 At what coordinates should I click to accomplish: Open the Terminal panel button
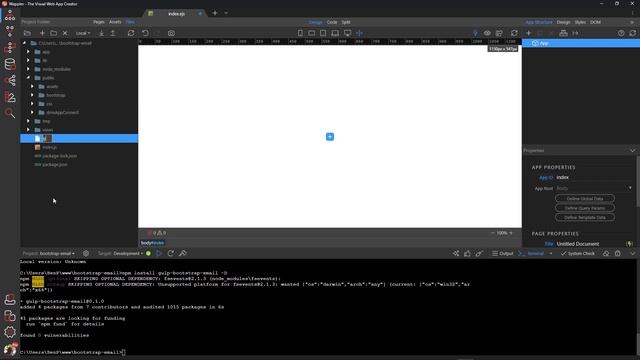(x=531, y=253)
